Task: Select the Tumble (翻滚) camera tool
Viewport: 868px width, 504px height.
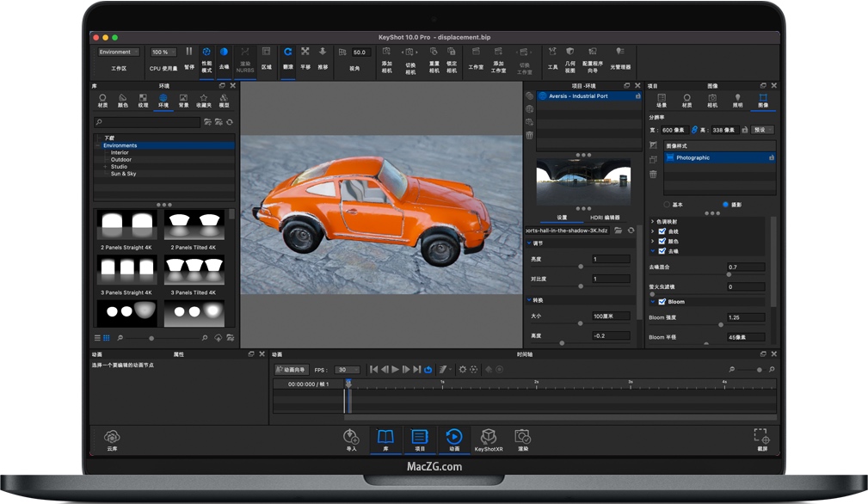Action: (287, 52)
